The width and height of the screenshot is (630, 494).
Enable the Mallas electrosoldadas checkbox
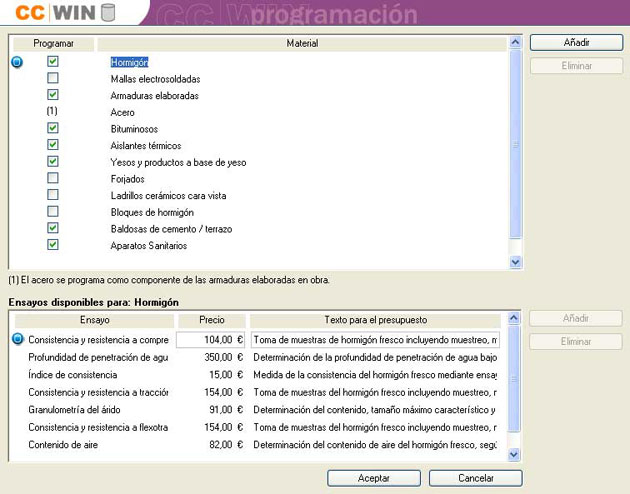(x=53, y=78)
